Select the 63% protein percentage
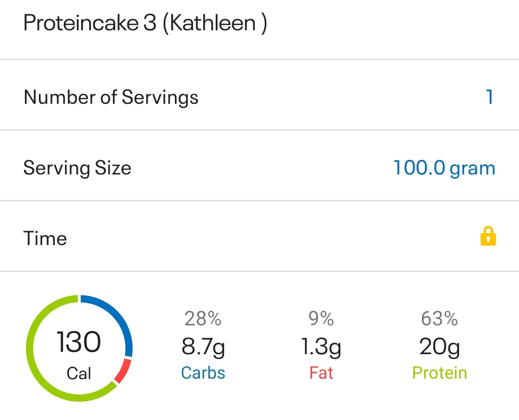The width and height of the screenshot is (519, 420). (439, 318)
